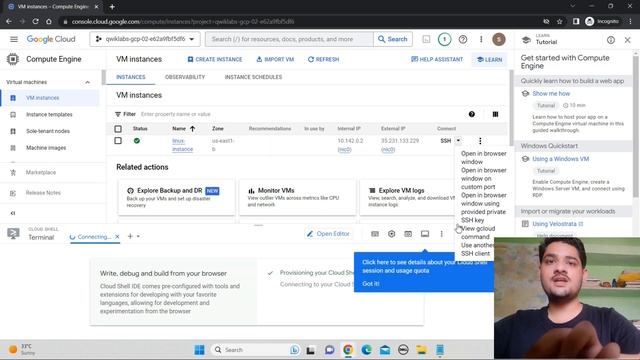Click the Create Instance button

point(215,59)
